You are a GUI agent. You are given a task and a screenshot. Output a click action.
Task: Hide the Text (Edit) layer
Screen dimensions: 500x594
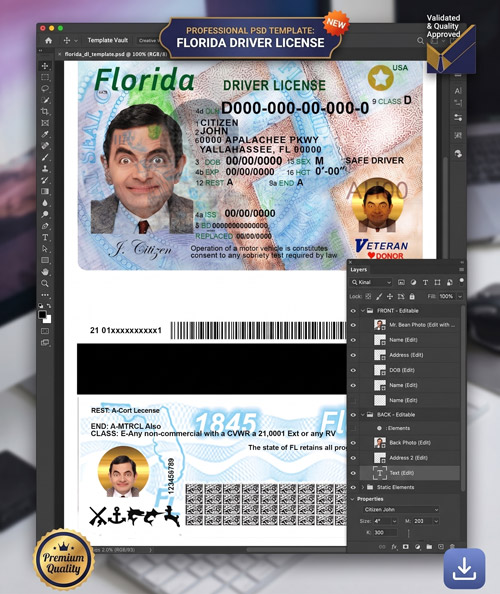coord(353,473)
